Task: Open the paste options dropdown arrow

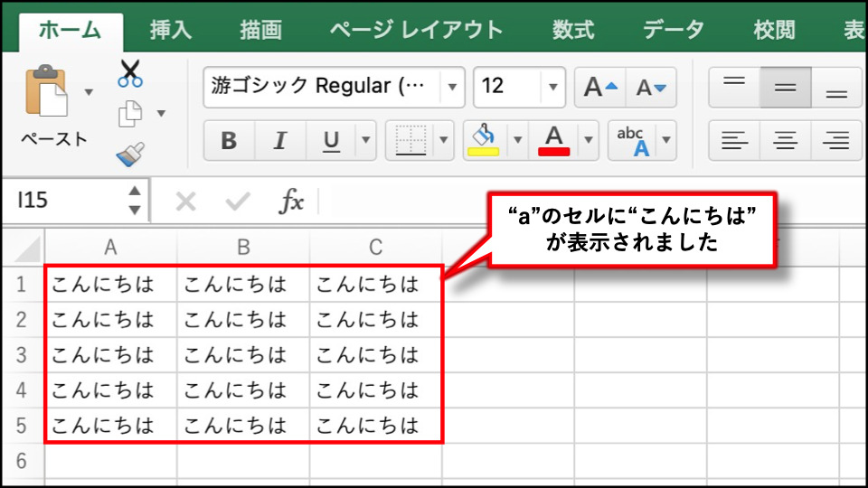Action: coord(89,92)
